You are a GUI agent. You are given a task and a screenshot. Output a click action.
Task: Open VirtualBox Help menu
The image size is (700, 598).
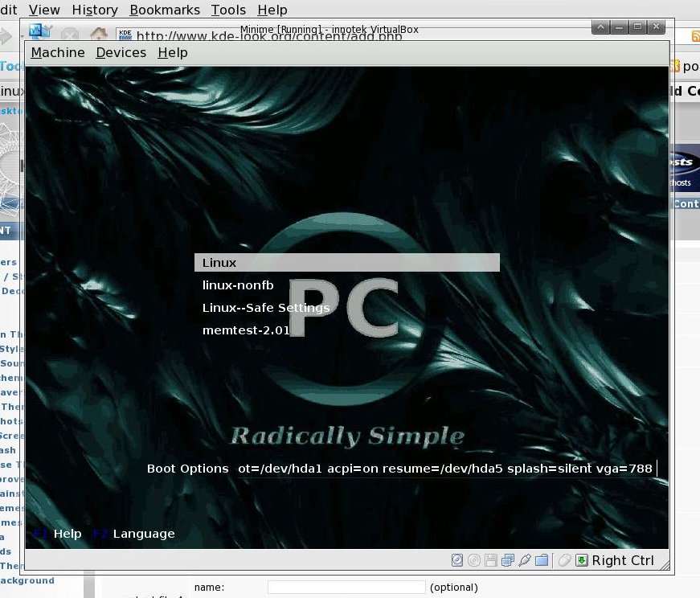(x=172, y=53)
